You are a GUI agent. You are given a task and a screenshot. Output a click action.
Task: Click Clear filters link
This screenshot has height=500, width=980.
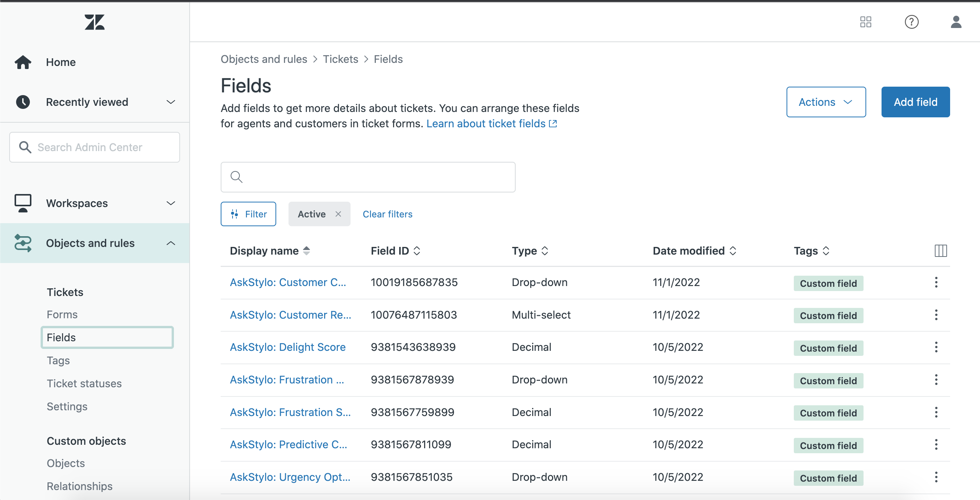(388, 214)
